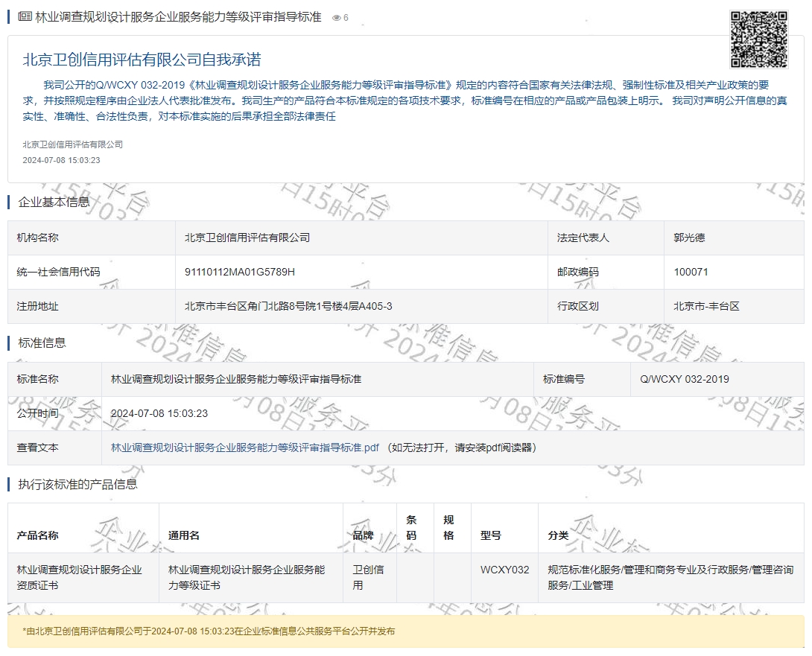Click the 统一社会信用代码 label cell
The width and height of the screenshot is (812, 656).
pos(92,272)
